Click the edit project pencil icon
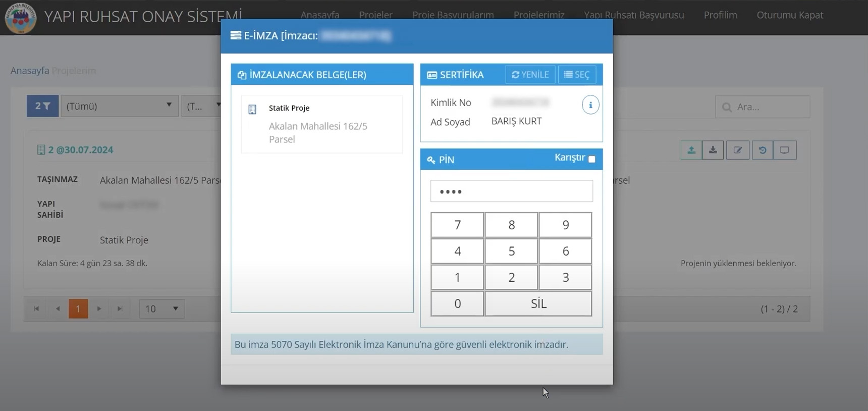Screen dimensions: 868x411 [x=737, y=150]
